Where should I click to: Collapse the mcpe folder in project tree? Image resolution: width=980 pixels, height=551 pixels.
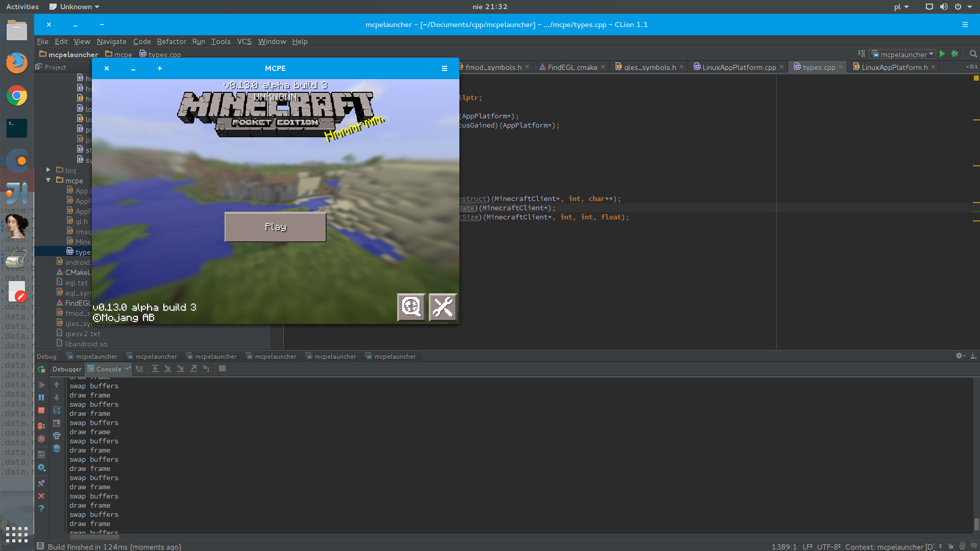tap(48, 180)
